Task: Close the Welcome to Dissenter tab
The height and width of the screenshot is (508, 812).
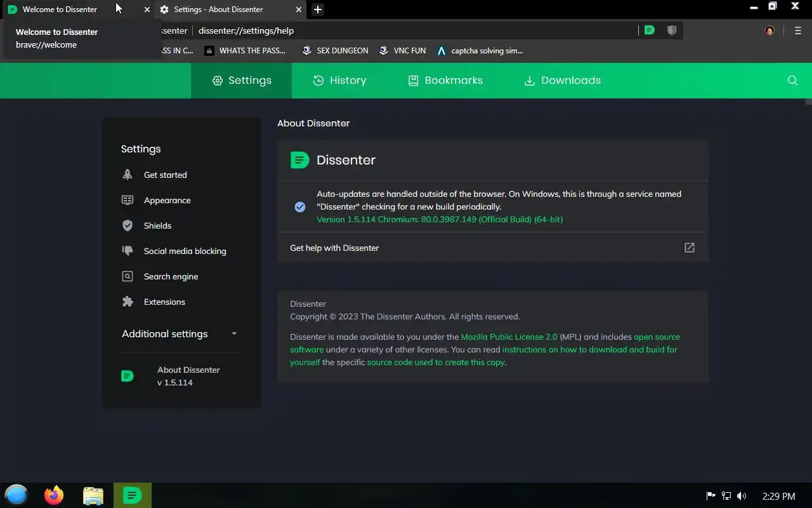Action: 147,10
